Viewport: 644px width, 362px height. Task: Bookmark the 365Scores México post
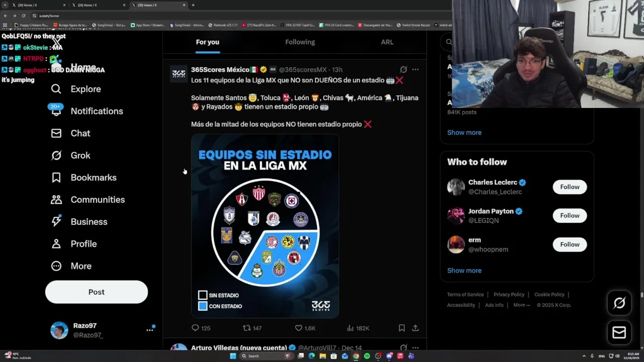401,328
